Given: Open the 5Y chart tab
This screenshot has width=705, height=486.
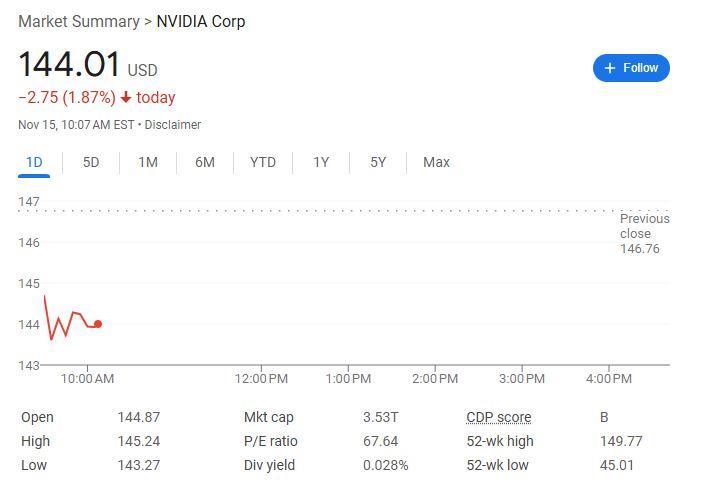Looking at the screenshot, I should click(x=378, y=162).
